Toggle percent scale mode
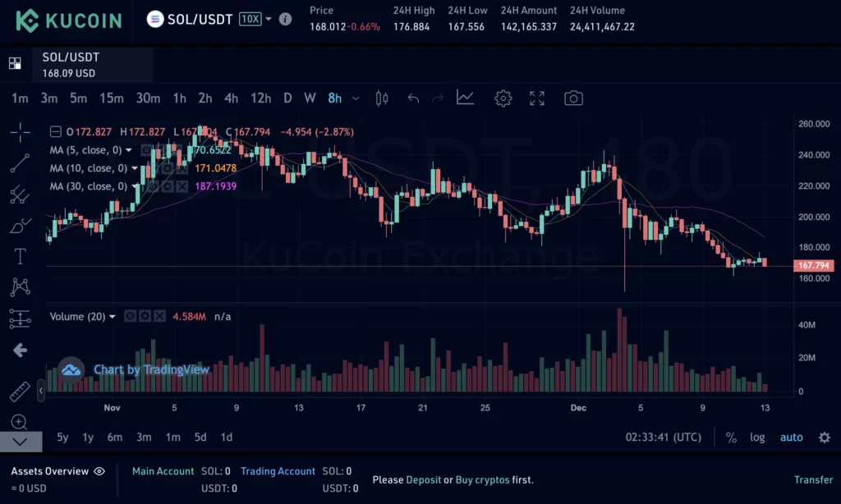This screenshot has height=504, width=841. pyautogui.click(x=731, y=438)
